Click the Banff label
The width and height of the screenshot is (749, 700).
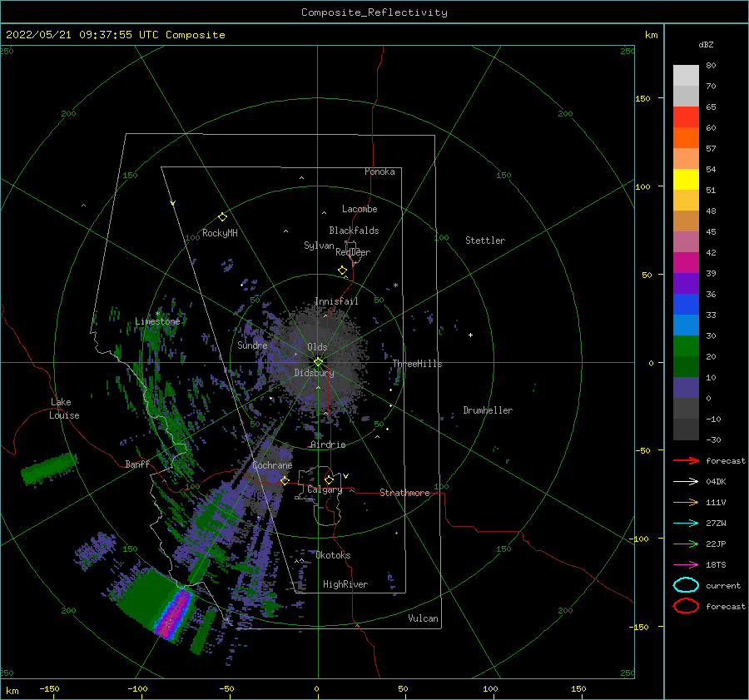[x=137, y=464]
